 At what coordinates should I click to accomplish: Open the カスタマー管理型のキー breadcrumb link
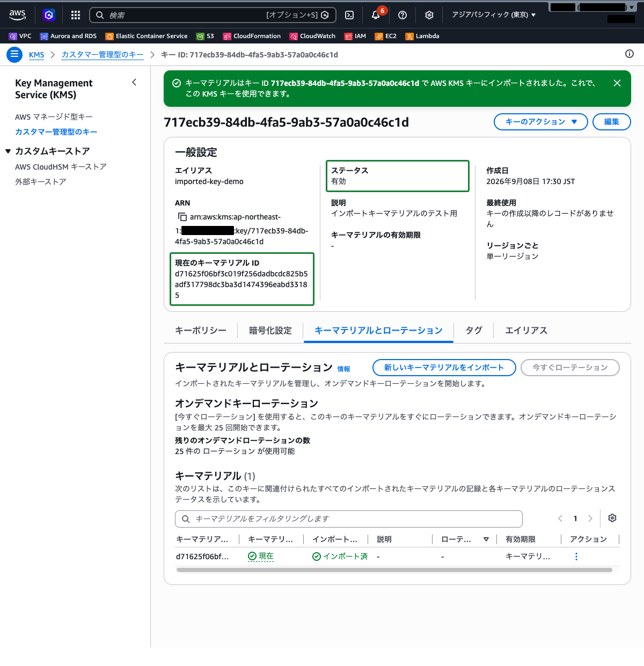pos(103,55)
